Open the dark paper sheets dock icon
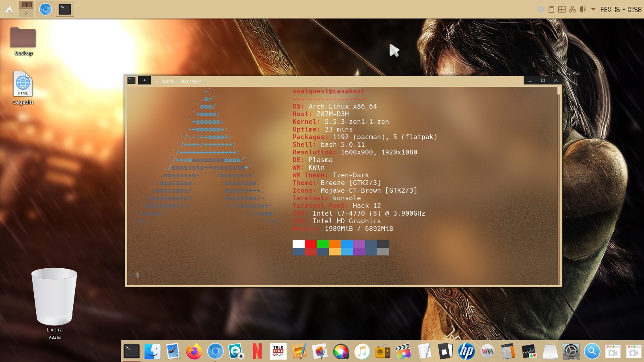The height and width of the screenshot is (362, 644). click(x=446, y=352)
